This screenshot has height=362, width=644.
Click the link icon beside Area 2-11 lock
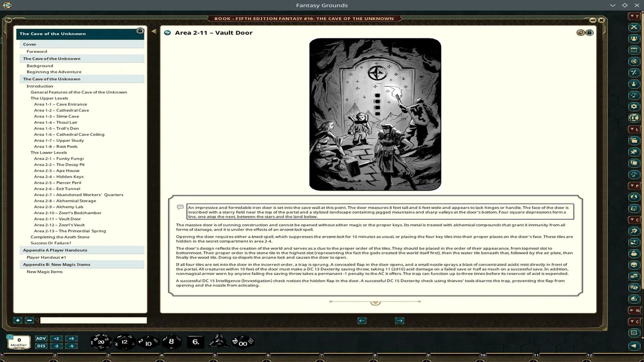coord(580,33)
